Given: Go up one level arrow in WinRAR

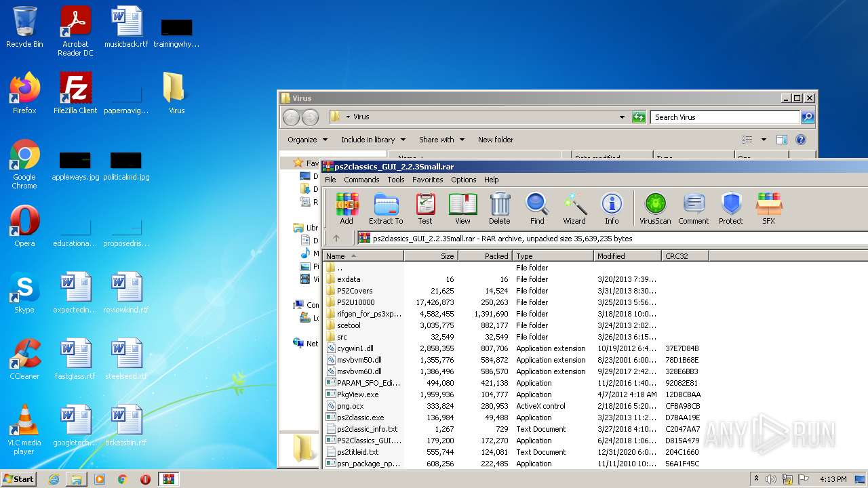Looking at the screenshot, I should [x=336, y=238].
